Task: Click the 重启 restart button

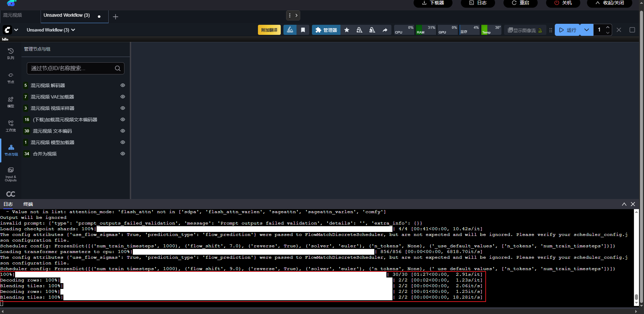Action: 521,3
